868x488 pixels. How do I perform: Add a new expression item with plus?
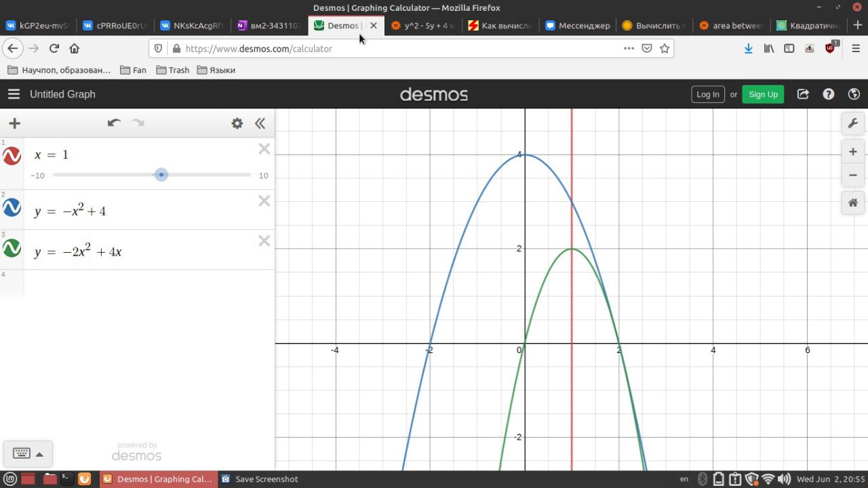[x=14, y=123]
